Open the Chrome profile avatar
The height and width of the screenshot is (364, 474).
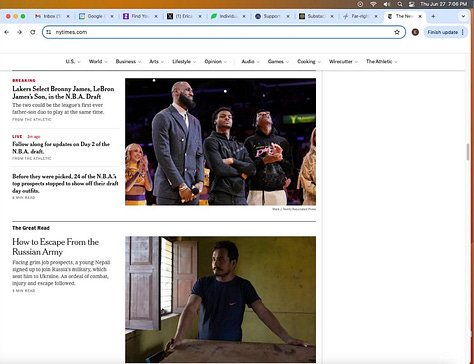415,32
